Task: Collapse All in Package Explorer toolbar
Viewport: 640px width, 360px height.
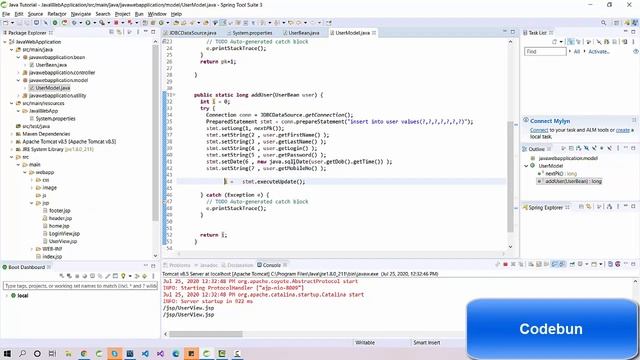Action: 111,32
